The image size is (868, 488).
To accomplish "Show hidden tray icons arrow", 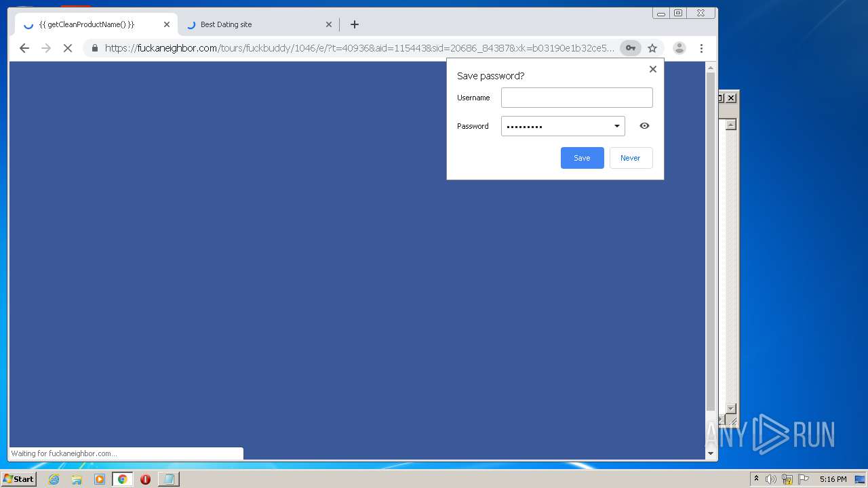I will coord(756,479).
